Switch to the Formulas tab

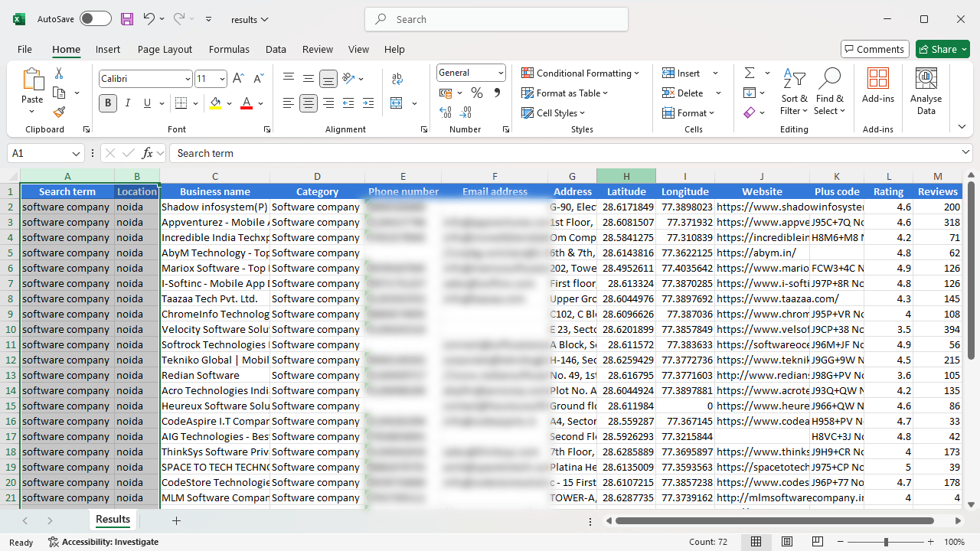[x=229, y=49]
